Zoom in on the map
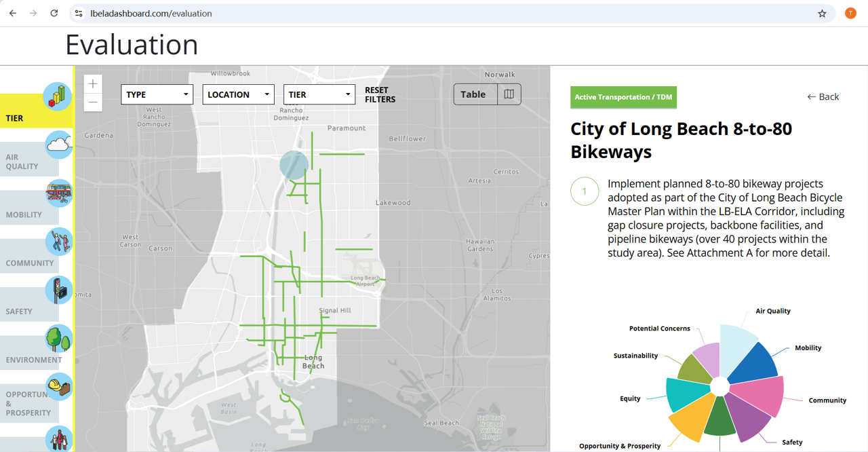868x452 pixels. [x=93, y=83]
